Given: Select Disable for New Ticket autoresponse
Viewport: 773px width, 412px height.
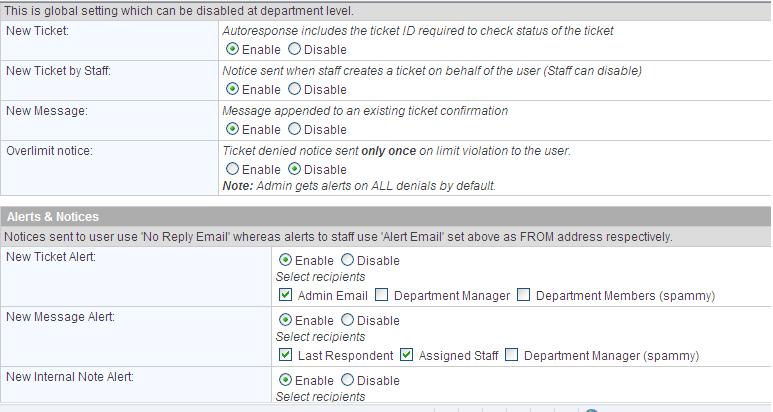Looking at the screenshot, I should pyautogui.click(x=294, y=49).
